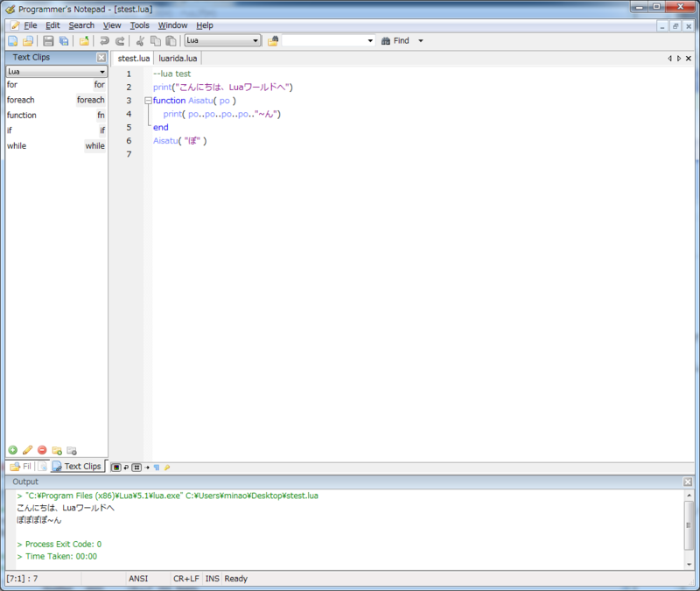The height and width of the screenshot is (591, 700).
Task: Click the Open file folder icon
Action: (28, 41)
